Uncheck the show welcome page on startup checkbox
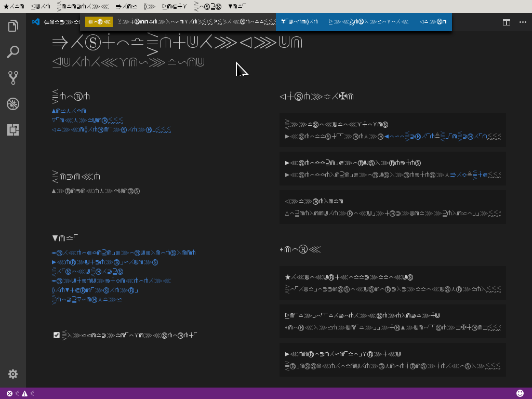532x399 pixels. (57, 335)
